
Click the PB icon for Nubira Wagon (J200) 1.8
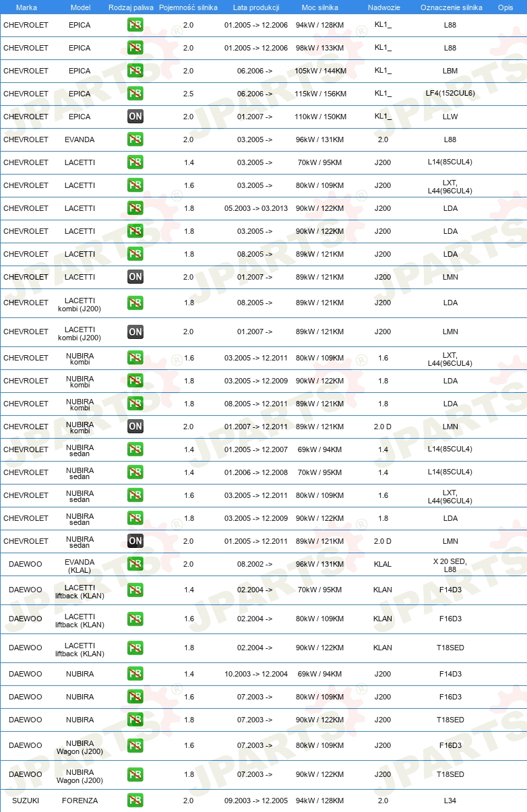[x=135, y=774]
